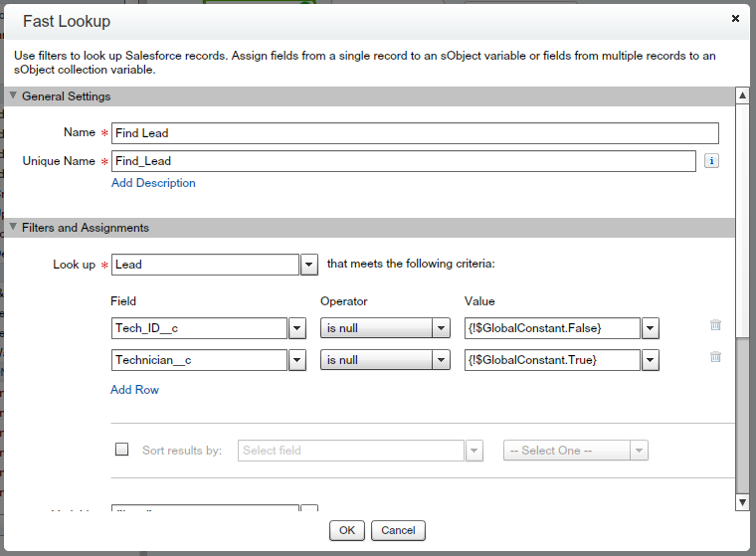Open Technician__c field dropdown arrow

[296, 360]
